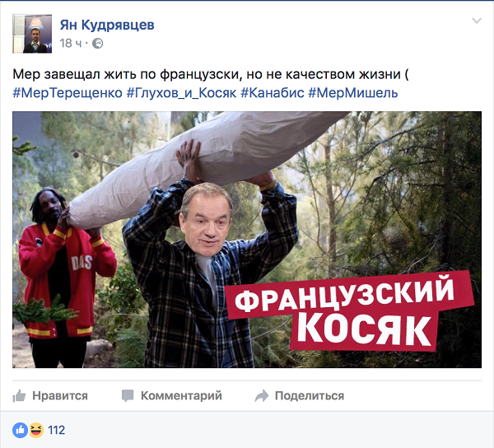Click the laughing Haha reaction icon
Viewport: 494px width, 448px height.
(36, 430)
